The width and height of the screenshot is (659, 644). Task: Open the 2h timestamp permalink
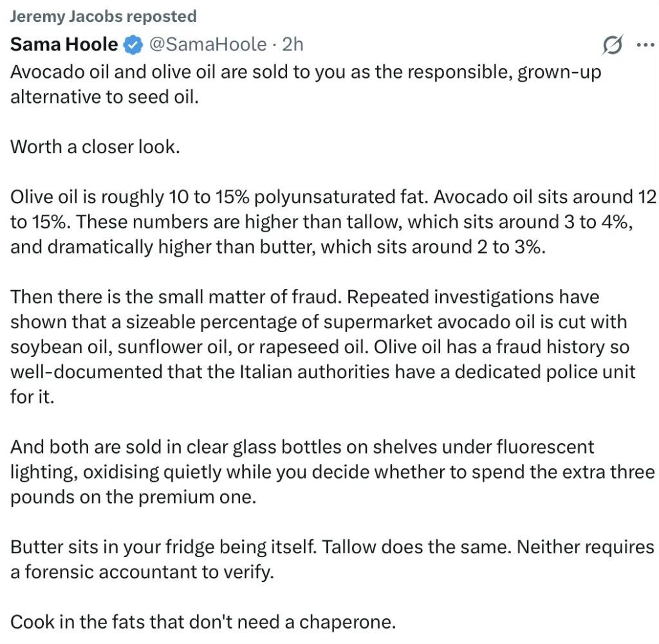(293, 44)
